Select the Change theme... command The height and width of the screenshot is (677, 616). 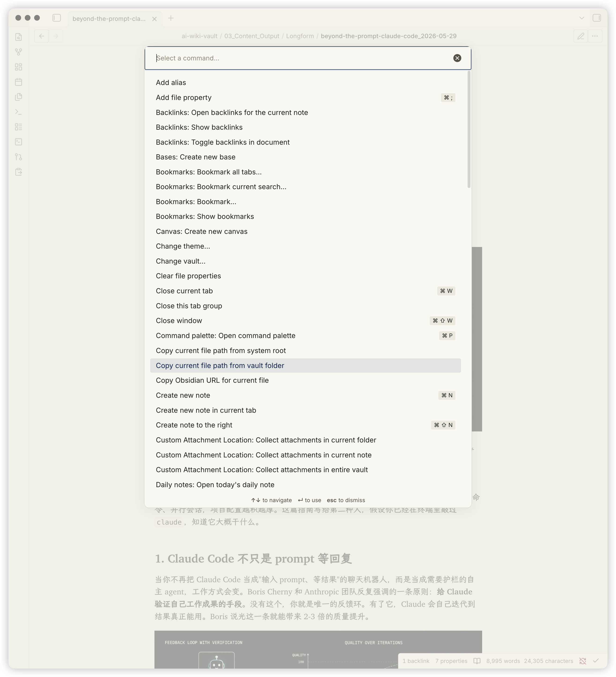tap(305, 246)
